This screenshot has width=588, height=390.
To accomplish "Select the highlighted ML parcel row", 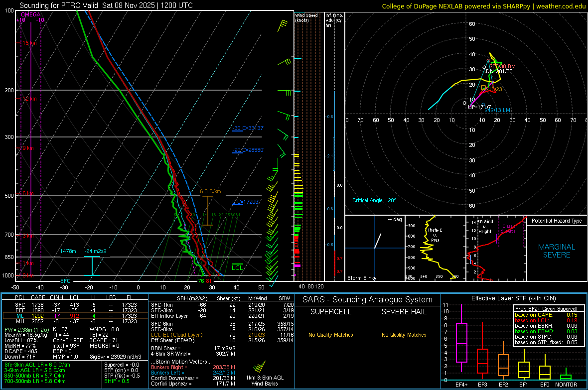I will [x=75, y=316].
